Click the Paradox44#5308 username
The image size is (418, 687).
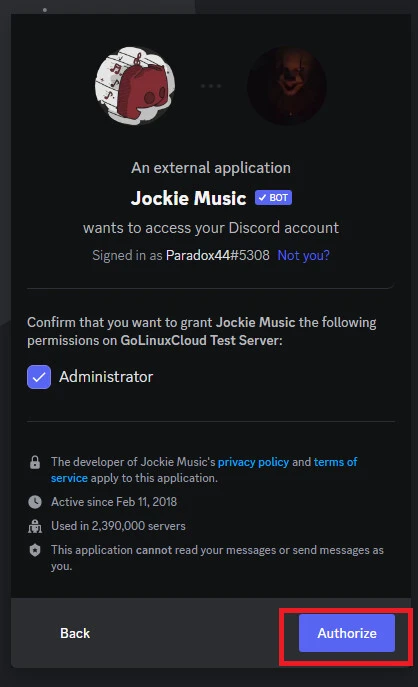[218, 255]
